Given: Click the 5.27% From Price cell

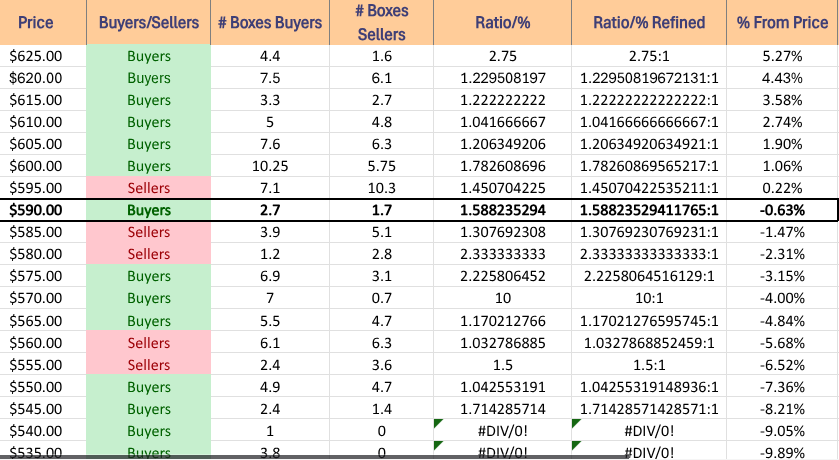Looking at the screenshot, I should [x=782, y=56].
